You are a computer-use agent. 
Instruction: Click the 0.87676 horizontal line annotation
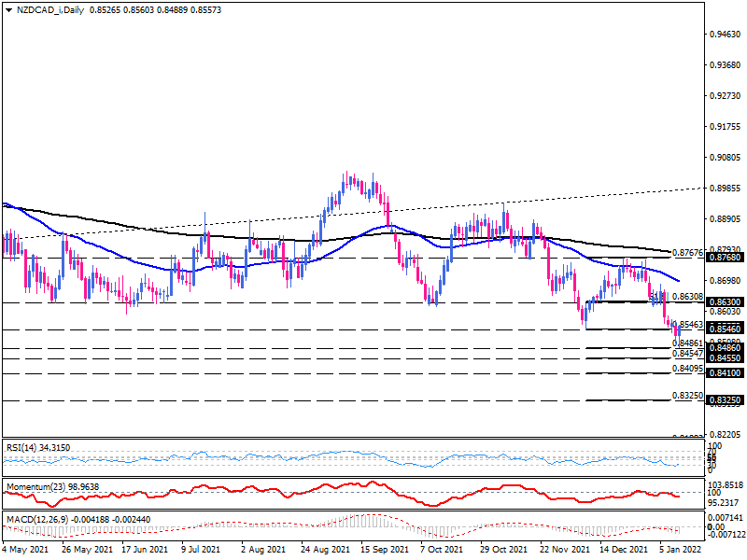687,252
